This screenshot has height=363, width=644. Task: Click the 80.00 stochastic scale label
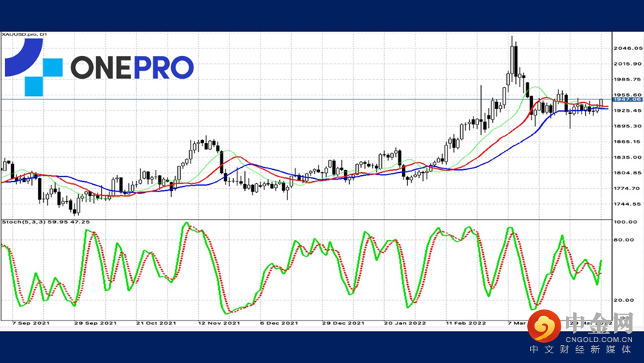click(x=625, y=240)
